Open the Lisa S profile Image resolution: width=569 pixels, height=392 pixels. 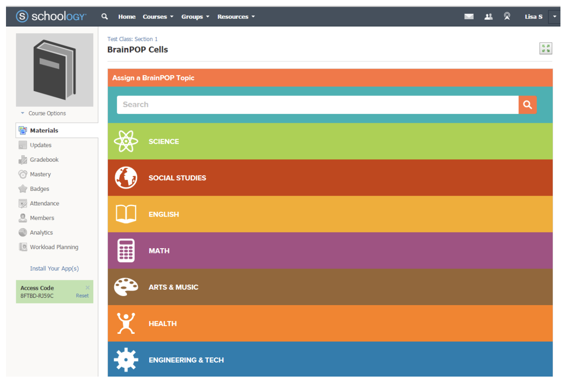click(533, 17)
